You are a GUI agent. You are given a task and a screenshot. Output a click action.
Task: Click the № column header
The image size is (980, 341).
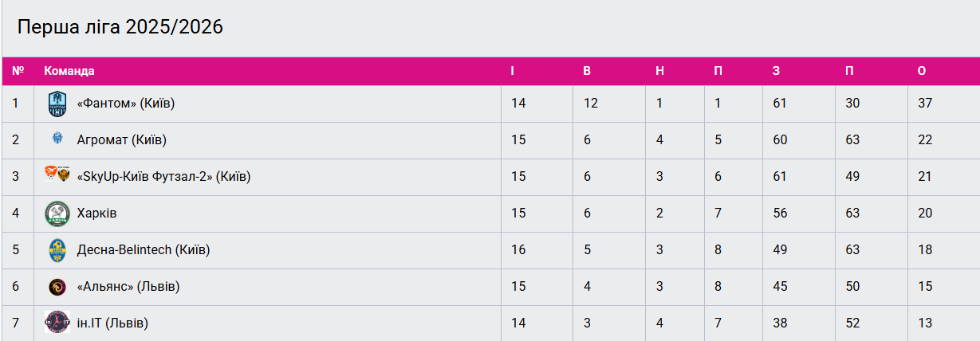(x=18, y=71)
